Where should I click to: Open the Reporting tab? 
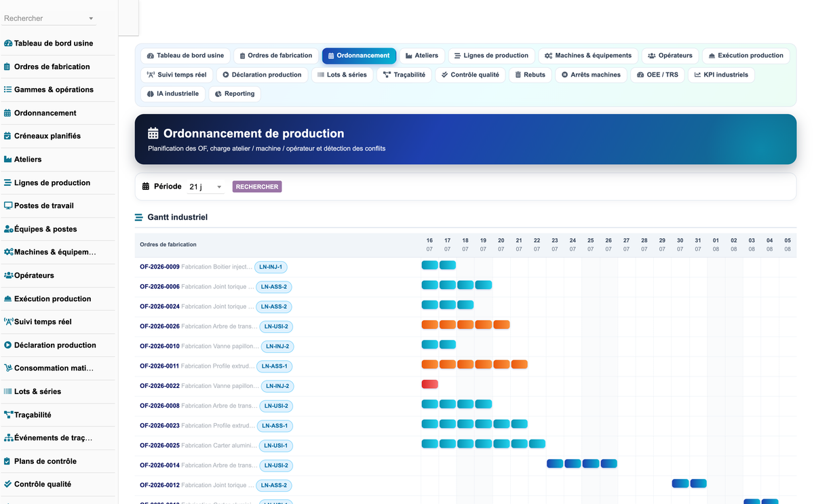point(235,94)
